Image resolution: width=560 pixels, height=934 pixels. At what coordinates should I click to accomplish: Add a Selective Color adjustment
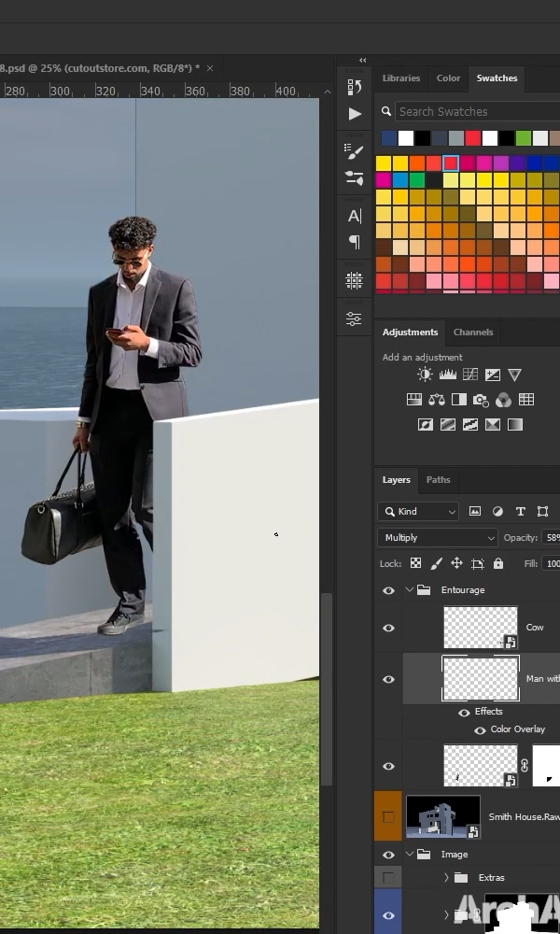coord(493,425)
